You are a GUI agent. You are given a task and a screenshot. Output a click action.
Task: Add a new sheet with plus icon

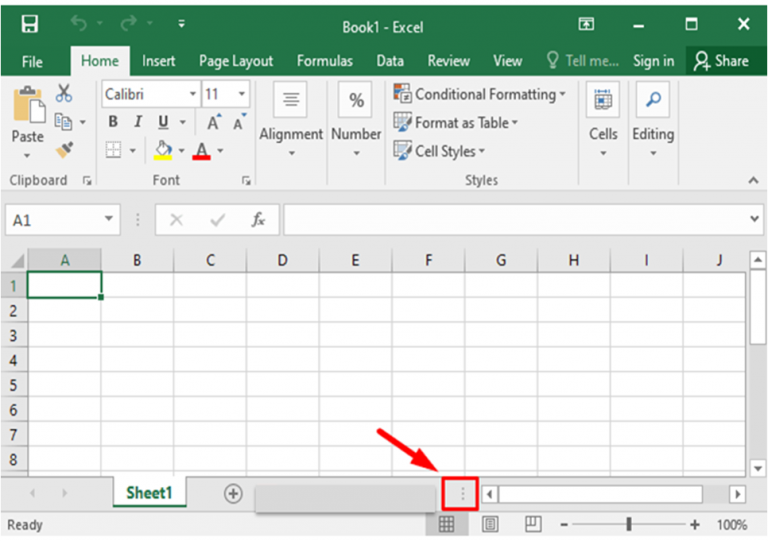tap(233, 493)
